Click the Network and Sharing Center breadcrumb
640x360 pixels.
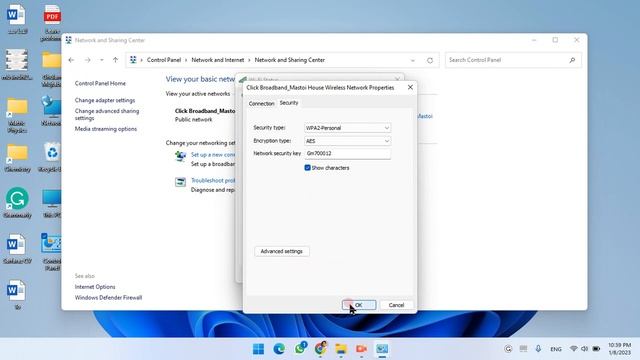(290, 60)
